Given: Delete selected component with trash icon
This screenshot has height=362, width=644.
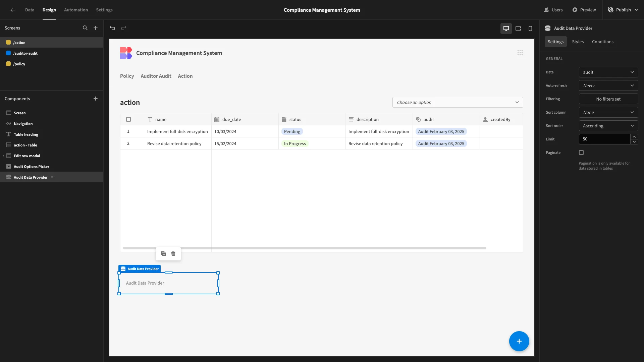Looking at the screenshot, I should 173,254.
